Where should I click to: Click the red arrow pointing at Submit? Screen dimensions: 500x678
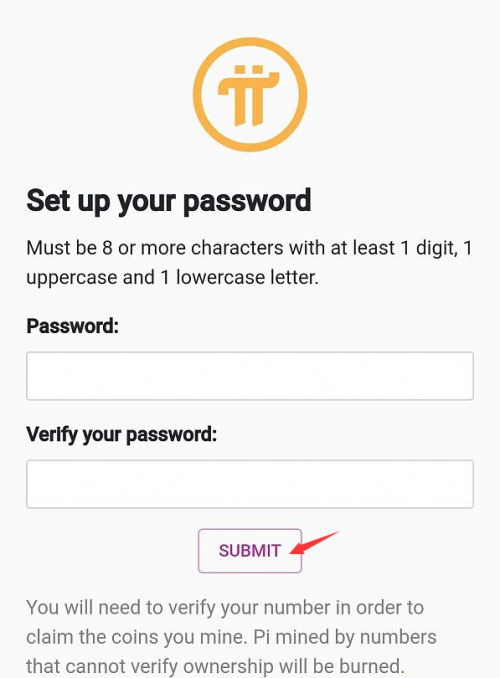pos(314,543)
